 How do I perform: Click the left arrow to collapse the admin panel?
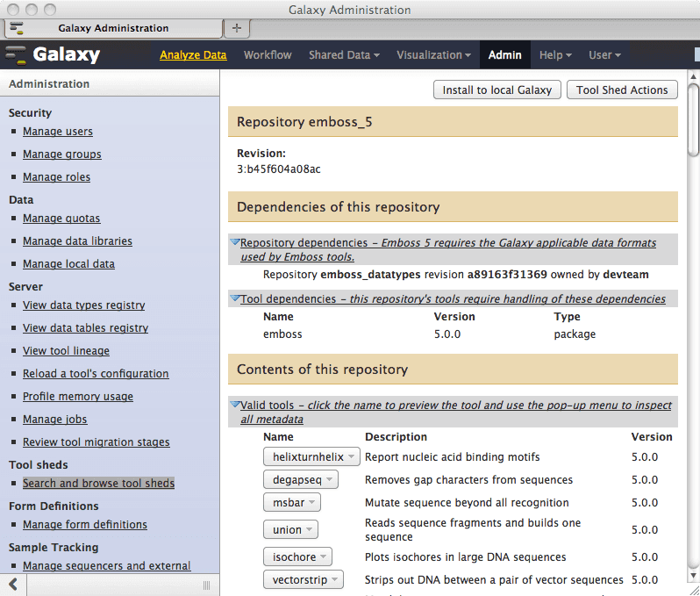13,585
